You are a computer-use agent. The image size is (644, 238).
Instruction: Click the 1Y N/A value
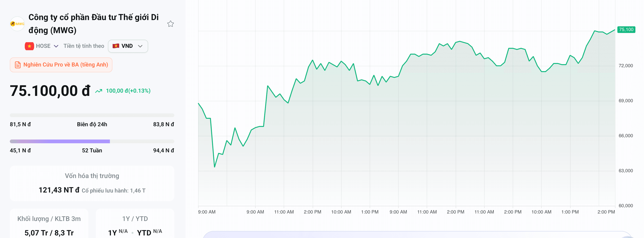[x=118, y=232]
